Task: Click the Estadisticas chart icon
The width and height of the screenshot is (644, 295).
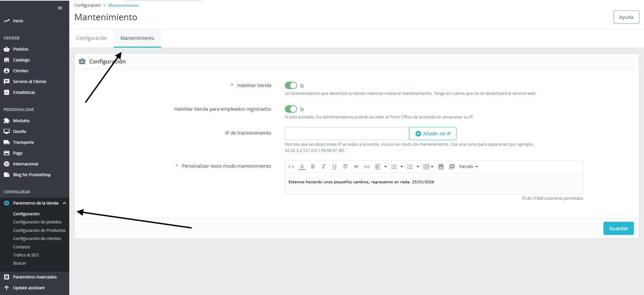Action: tap(6, 92)
